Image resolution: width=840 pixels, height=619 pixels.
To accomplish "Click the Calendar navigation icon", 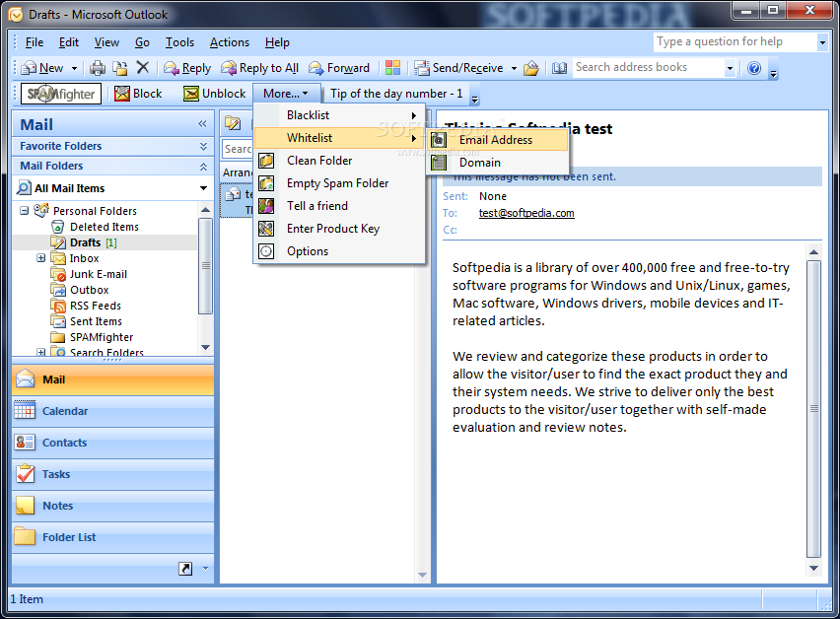I will (x=25, y=411).
